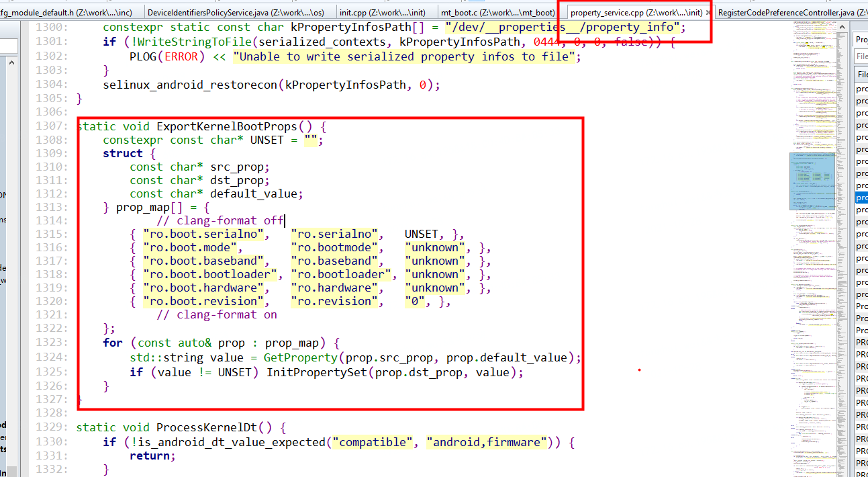This screenshot has width=868, height=477.
Task: Click the File column header in the right panel
Action: (x=861, y=75)
